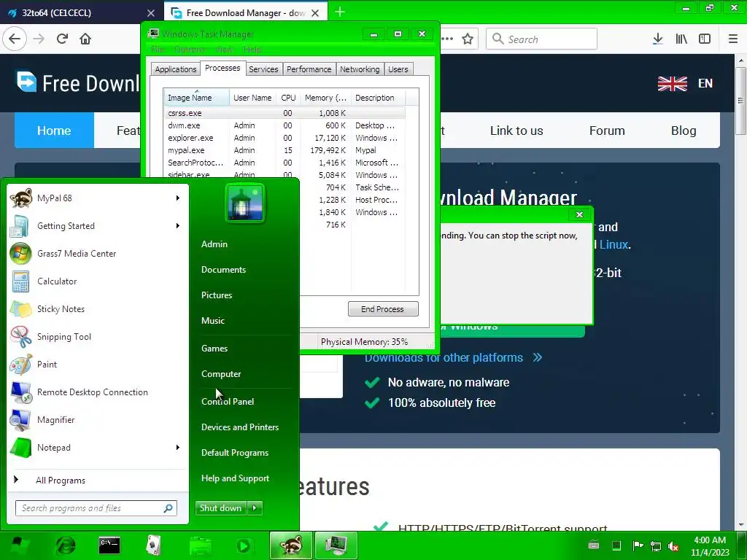Viewport: 747px width, 560px height.
Task: Click End Process in Task Manager
Action: (383, 309)
